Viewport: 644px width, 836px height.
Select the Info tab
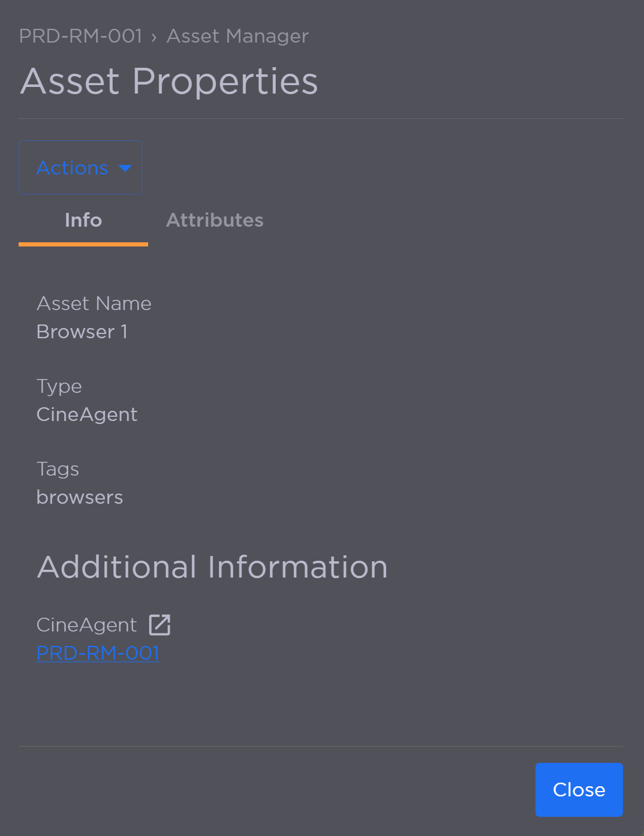pos(83,221)
